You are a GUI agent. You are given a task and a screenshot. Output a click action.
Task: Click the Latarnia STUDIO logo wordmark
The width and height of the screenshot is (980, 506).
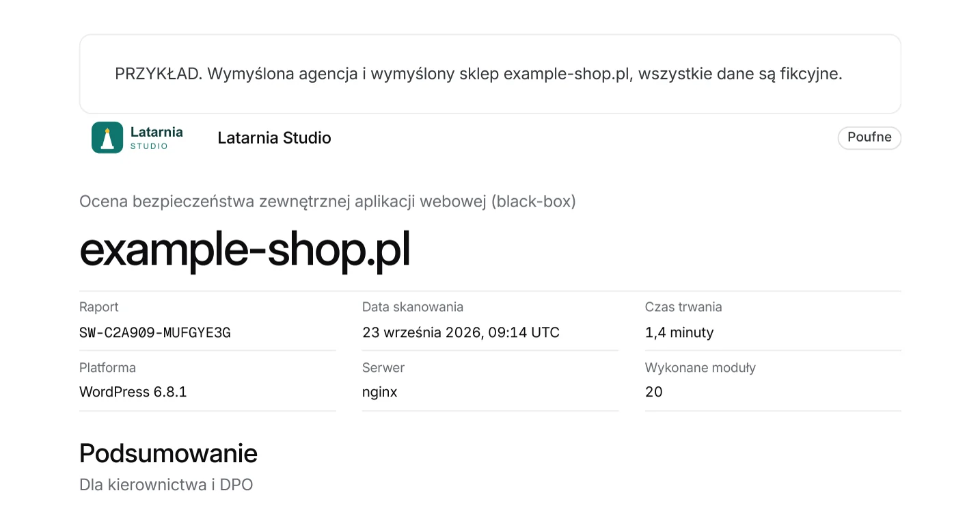(156, 137)
